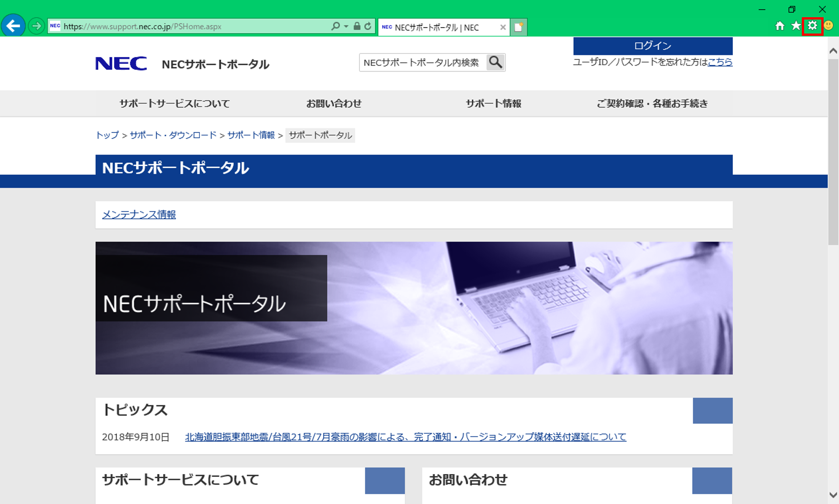Open the address bar dropdown arrow
839x504 pixels.
point(346,26)
